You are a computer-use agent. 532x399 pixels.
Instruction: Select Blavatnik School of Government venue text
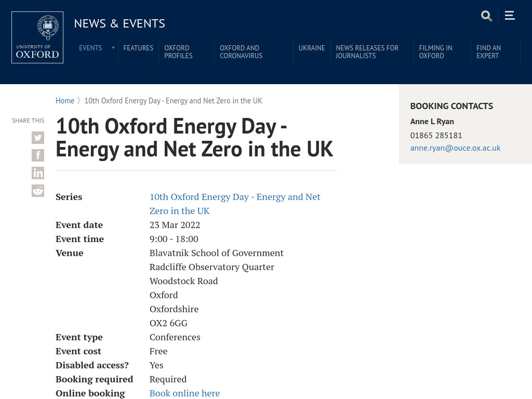tap(217, 253)
